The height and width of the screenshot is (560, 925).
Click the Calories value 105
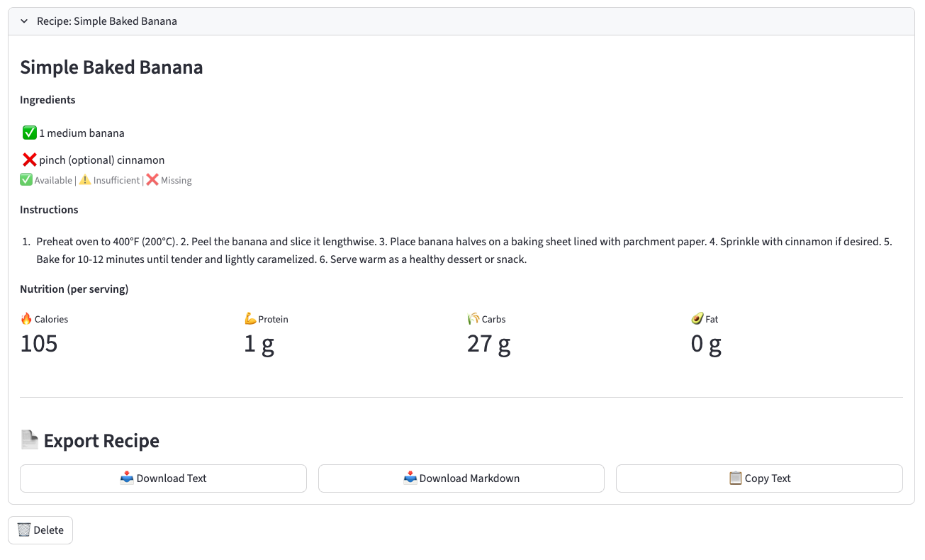coord(39,344)
